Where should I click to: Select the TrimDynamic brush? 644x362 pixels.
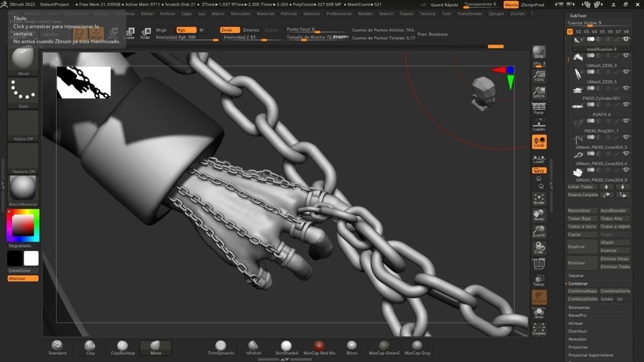tap(221, 348)
